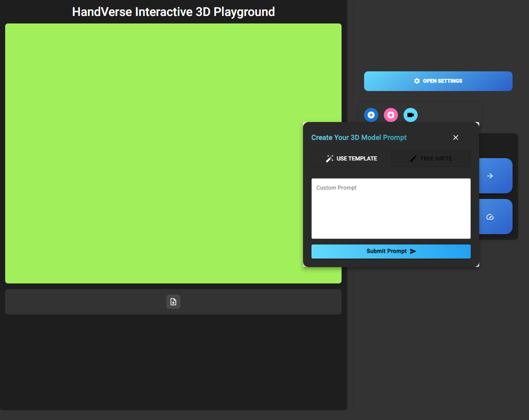Viewport: 529px width, 420px height.
Task: Click the upload file icon below canvas
Action: click(x=173, y=302)
